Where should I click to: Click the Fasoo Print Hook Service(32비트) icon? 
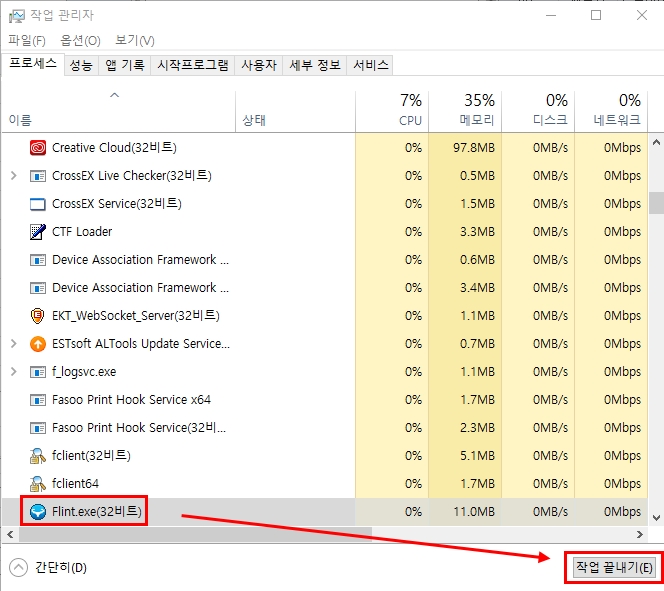38,428
